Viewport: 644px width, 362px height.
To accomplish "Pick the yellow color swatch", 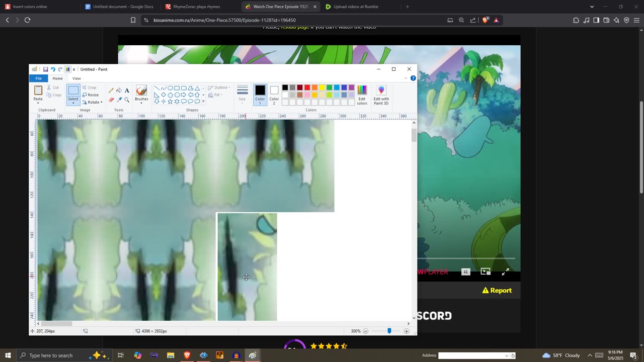I will coord(322,87).
